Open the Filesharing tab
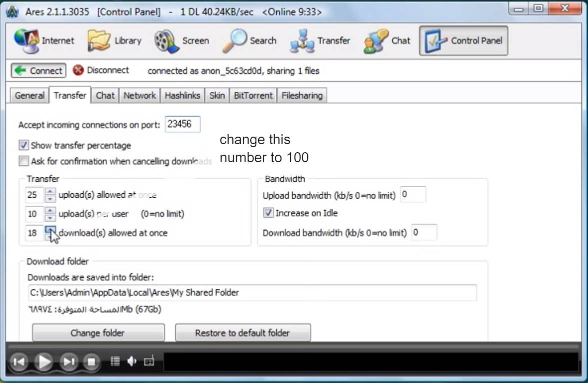The width and height of the screenshot is (588, 383). coord(302,96)
